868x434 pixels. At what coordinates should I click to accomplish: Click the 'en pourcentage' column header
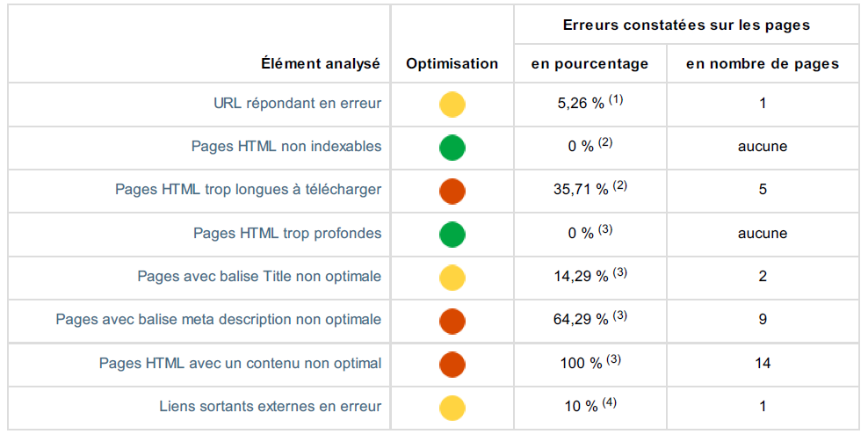click(590, 63)
